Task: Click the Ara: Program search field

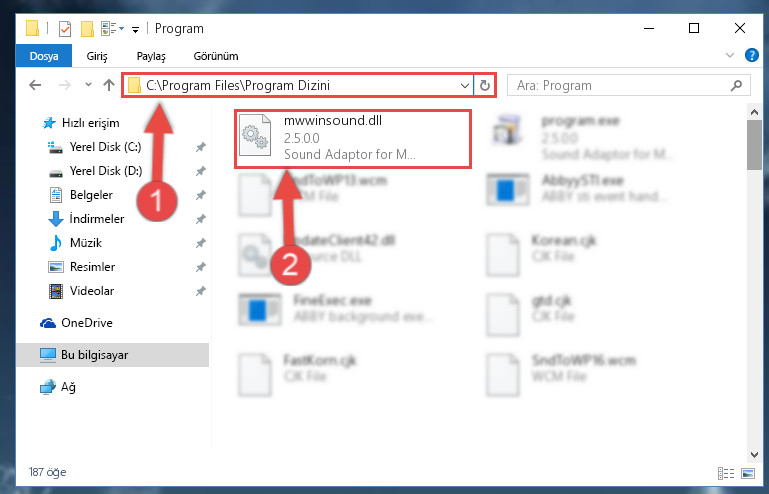Action: (628, 85)
